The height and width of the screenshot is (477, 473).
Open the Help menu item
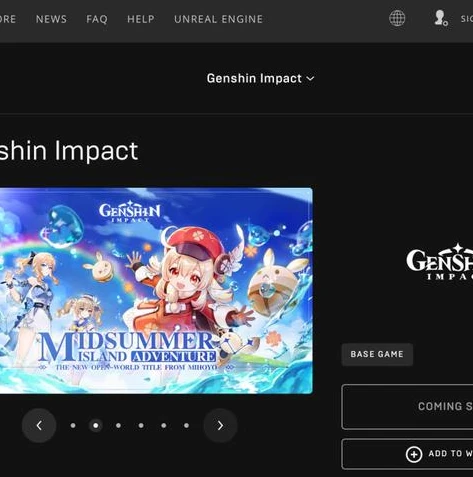pos(141,19)
